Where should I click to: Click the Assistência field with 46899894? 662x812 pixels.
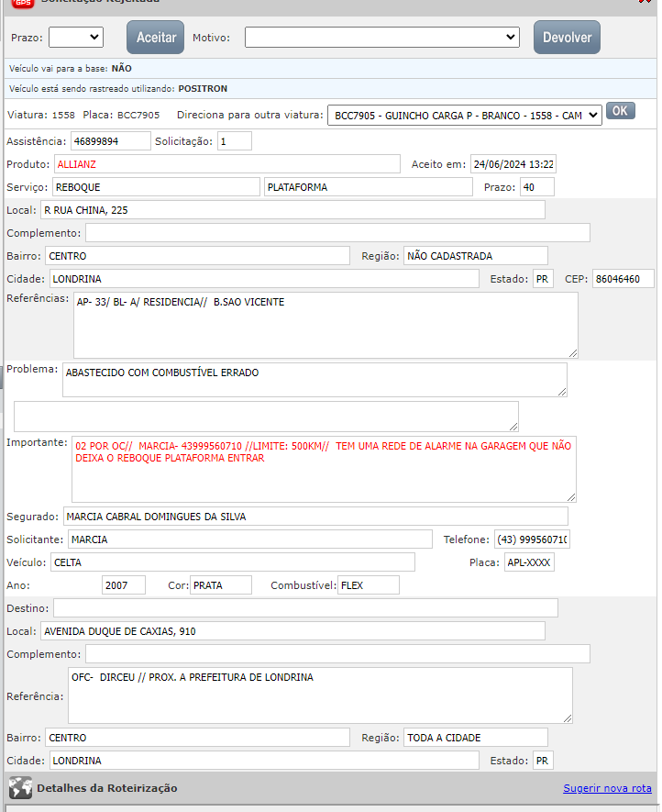point(110,141)
